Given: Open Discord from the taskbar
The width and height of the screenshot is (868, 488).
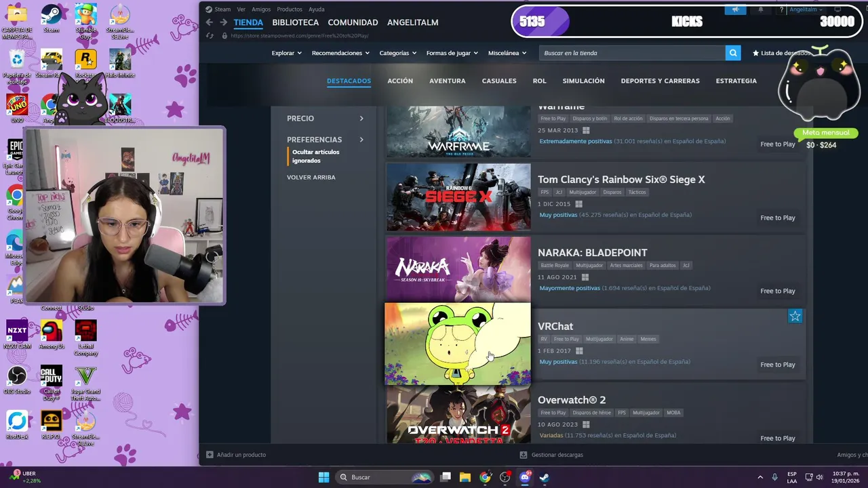Looking at the screenshot, I should click(524, 477).
